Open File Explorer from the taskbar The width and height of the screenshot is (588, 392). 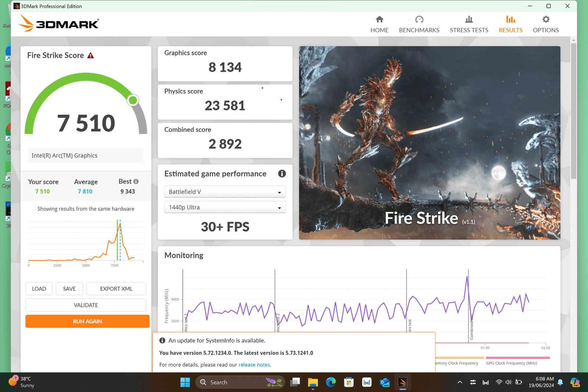(313, 382)
